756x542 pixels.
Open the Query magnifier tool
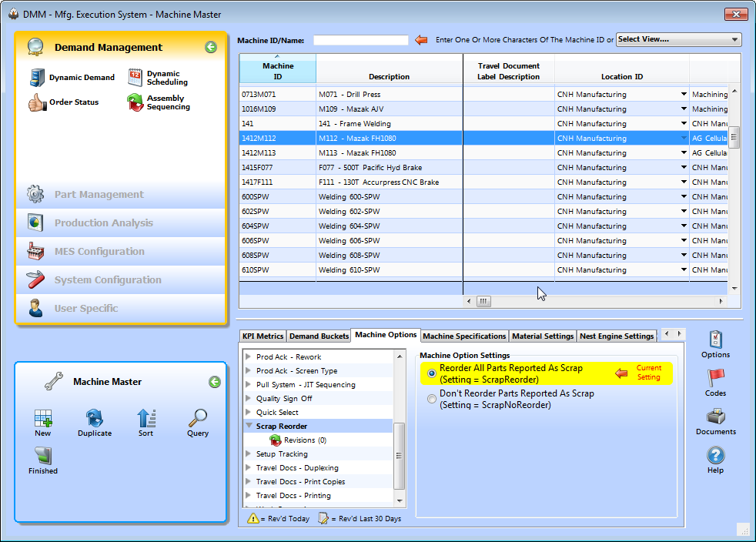(198, 423)
